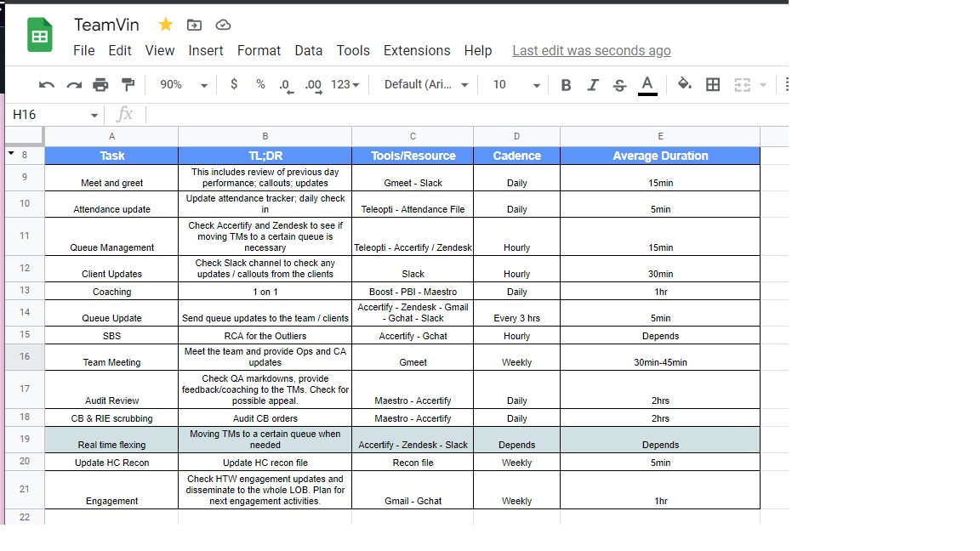Select the '30min-45min' cell
The image size is (980, 551).
(660, 357)
